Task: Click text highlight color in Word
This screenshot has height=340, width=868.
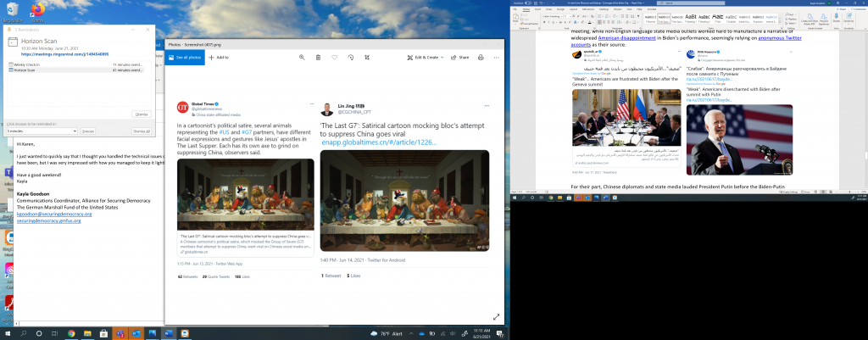Action: pos(582,22)
